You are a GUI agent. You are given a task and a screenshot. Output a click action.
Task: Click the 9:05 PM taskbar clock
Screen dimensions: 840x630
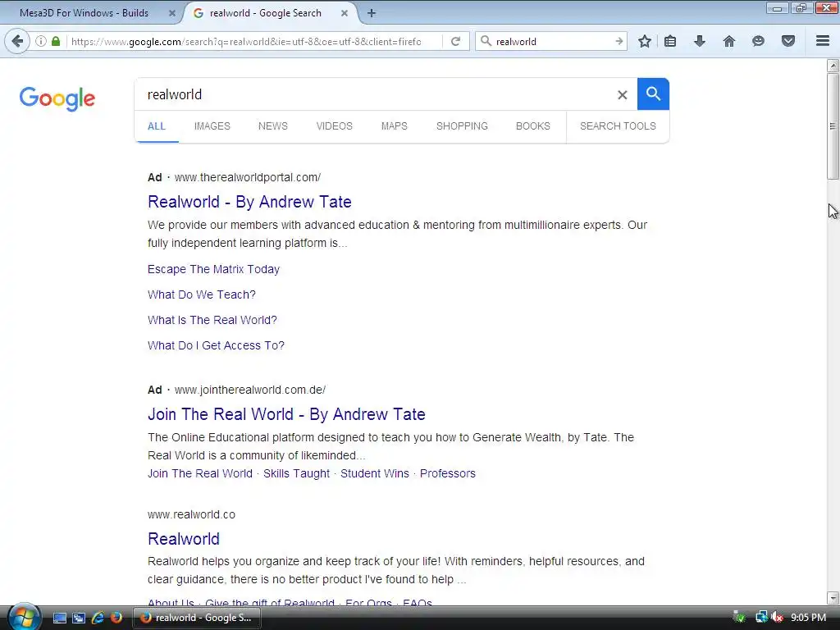click(808, 618)
